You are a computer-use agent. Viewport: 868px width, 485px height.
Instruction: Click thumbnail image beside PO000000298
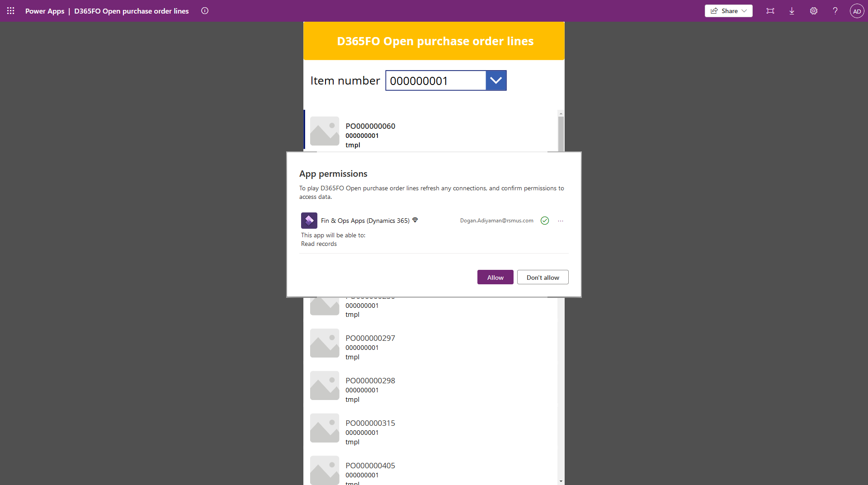point(325,386)
